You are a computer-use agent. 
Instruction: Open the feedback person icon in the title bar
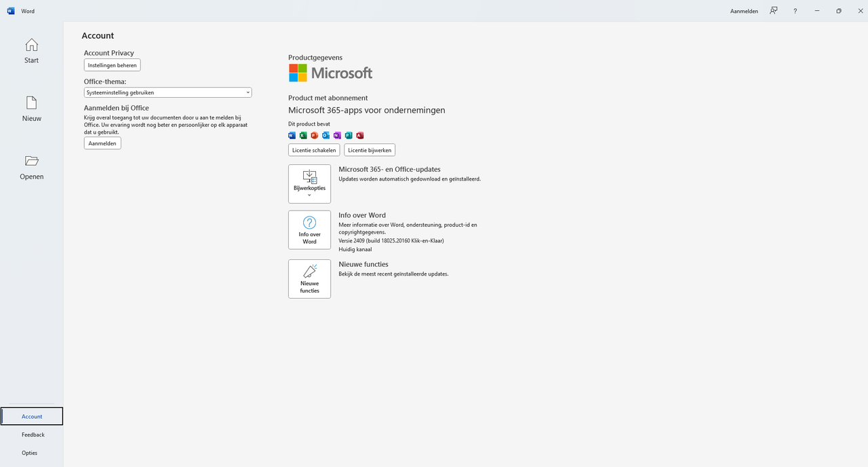(x=773, y=11)
